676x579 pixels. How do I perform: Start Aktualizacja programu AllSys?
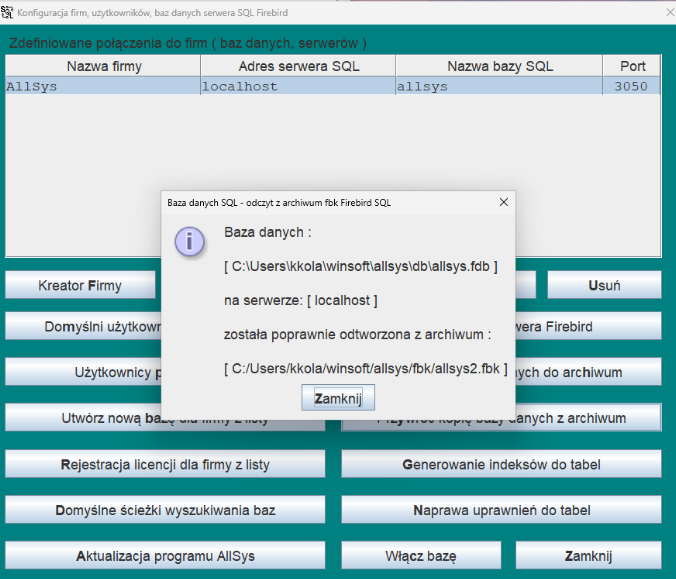pos(165,556)
